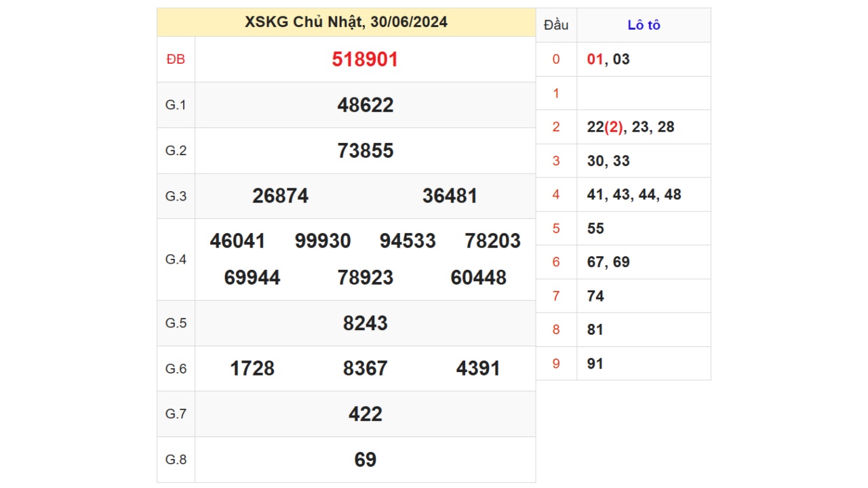The width and height of the screenshot is (868, 488).
Task: Click the ĐB row label
Action: click(x=176, y=60)
